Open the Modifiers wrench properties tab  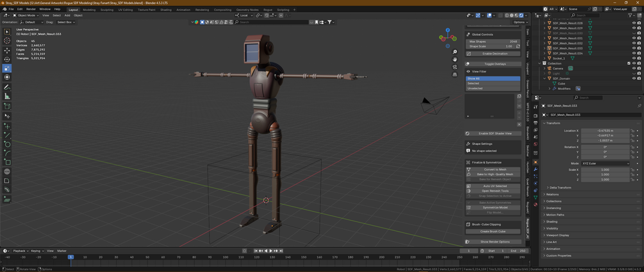point(535,169)
